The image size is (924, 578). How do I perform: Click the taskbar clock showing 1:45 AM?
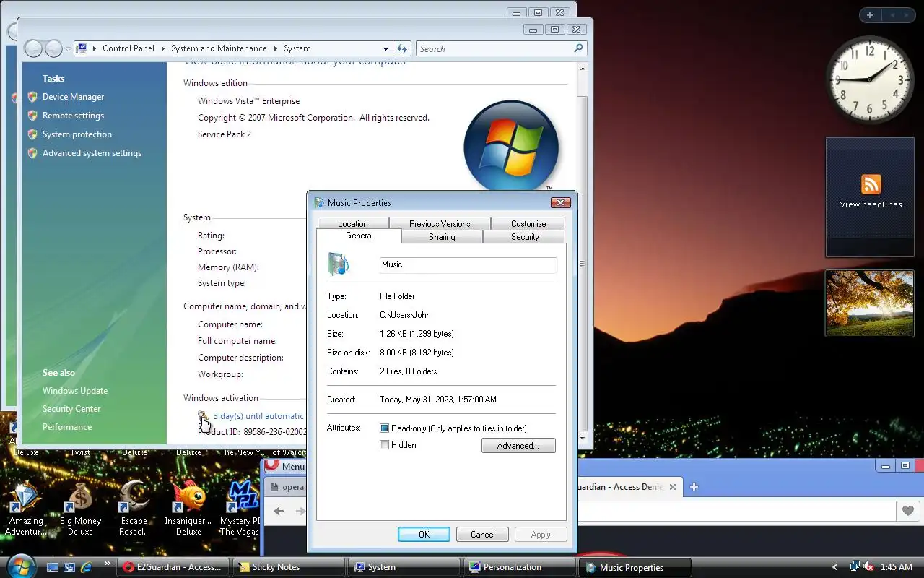[x=897, y=567]
